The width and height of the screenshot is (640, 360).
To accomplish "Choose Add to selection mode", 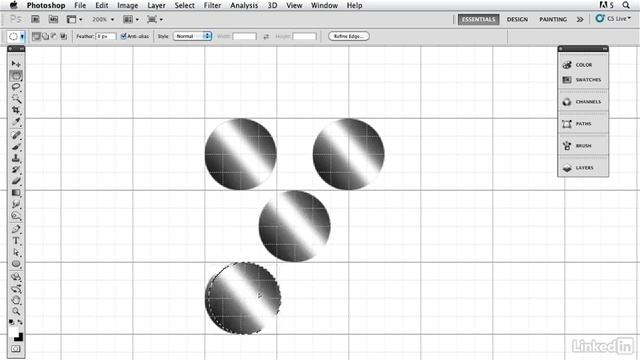I will (x=45, y=36).
